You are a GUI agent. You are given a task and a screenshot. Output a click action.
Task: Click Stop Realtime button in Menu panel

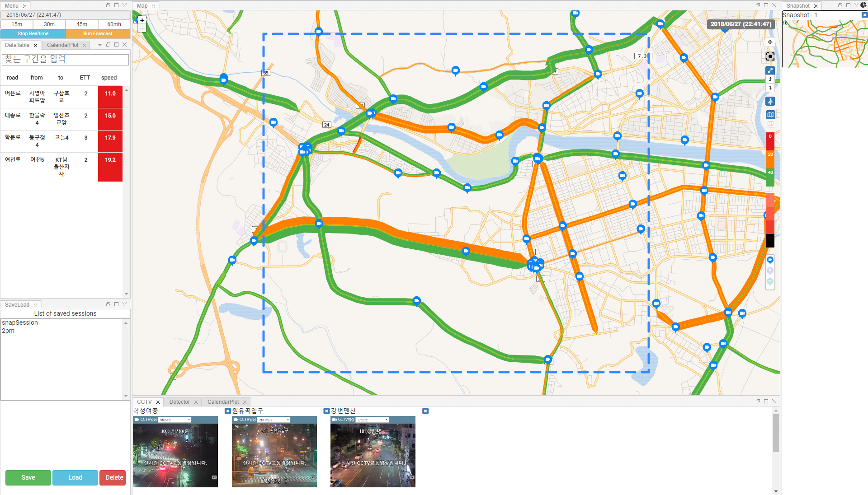pyautogui.click(x=33, y=33)
